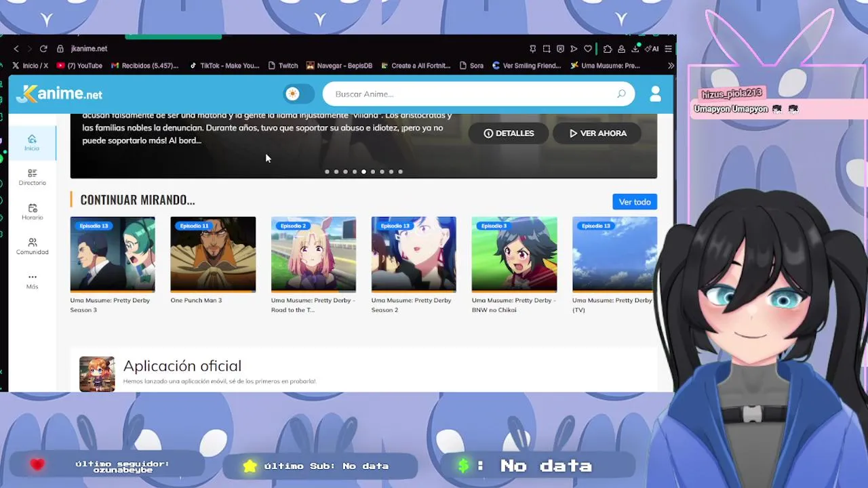Open the browser profile icon in toolbar

621,49
